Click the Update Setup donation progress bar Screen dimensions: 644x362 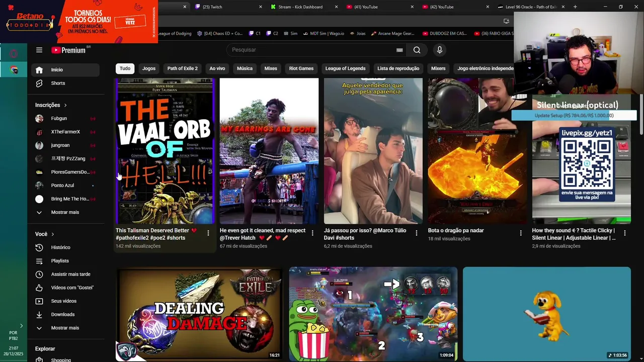(x=574, y=116)
